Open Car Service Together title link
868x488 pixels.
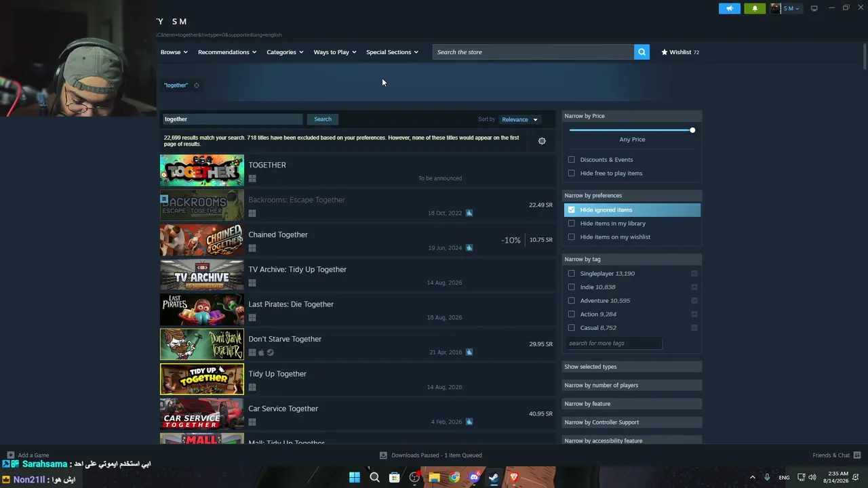tap(283, 409)
